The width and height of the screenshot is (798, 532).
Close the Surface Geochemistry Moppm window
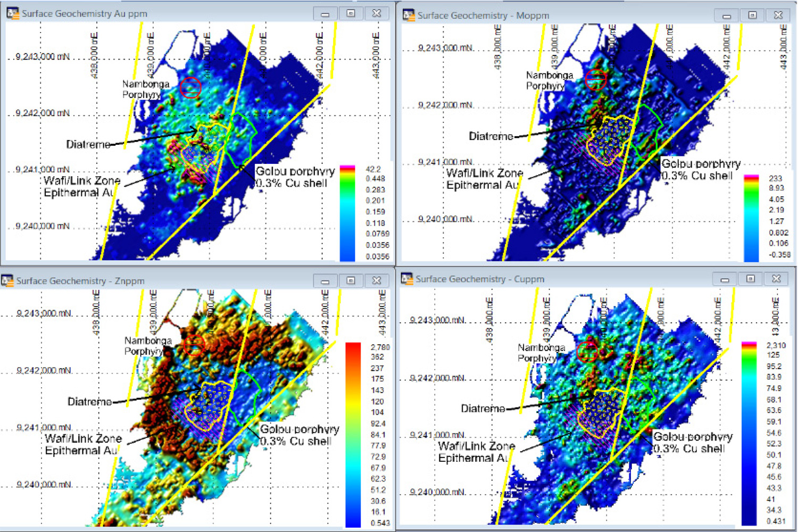(x=778, y=15)
